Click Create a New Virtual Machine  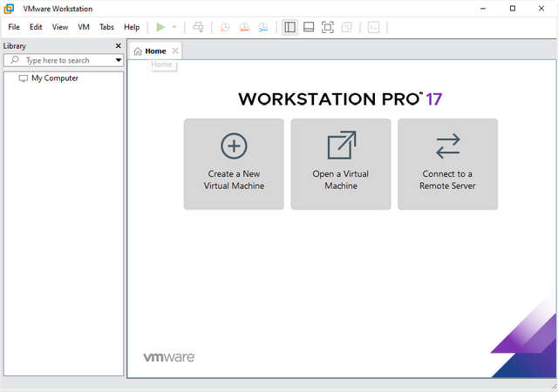pyautogui.click(x=234, y=164)
